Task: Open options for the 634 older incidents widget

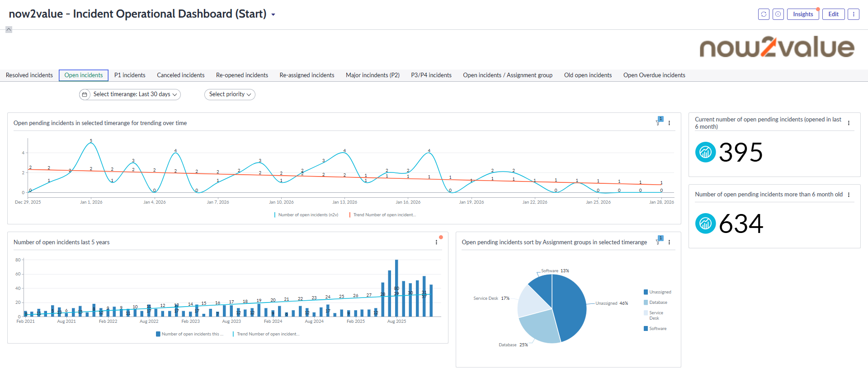Action: pos(849,195)
